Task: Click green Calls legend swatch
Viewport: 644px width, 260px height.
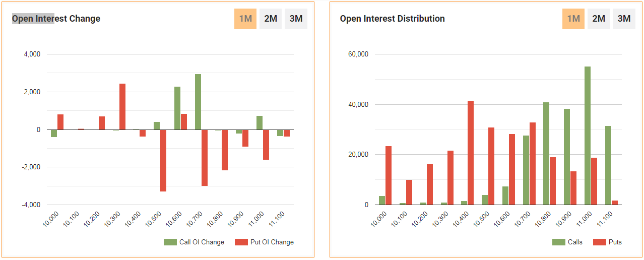Action: (559, 242)
